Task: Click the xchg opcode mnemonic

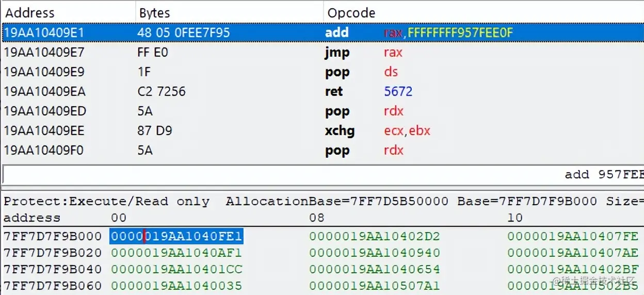Action: point(341,131)
